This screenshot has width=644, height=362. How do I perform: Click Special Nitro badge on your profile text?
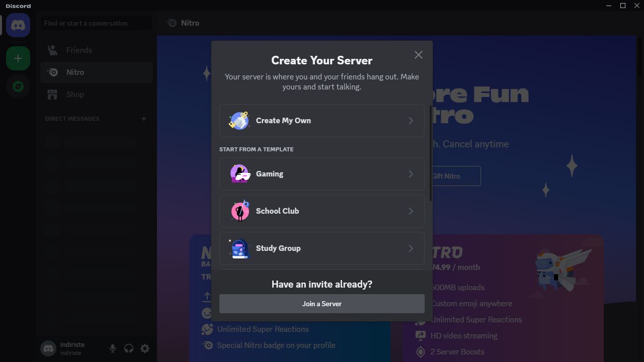tap(276, 345)
